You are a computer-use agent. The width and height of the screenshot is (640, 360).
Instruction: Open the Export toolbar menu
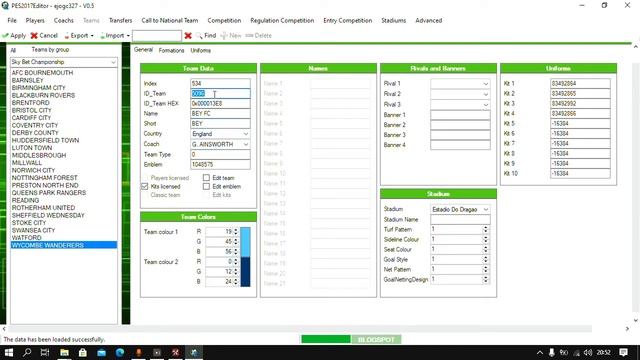click(x=79, y=36)
